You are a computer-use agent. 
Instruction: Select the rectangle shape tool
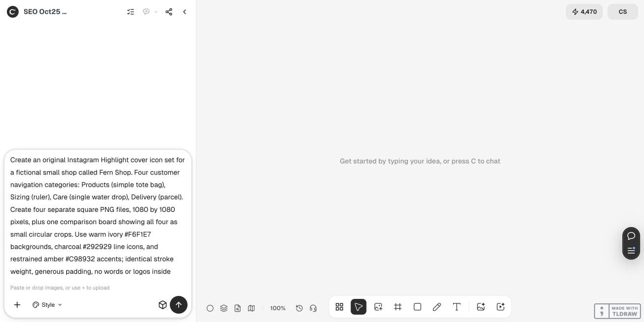pos(418,307)
